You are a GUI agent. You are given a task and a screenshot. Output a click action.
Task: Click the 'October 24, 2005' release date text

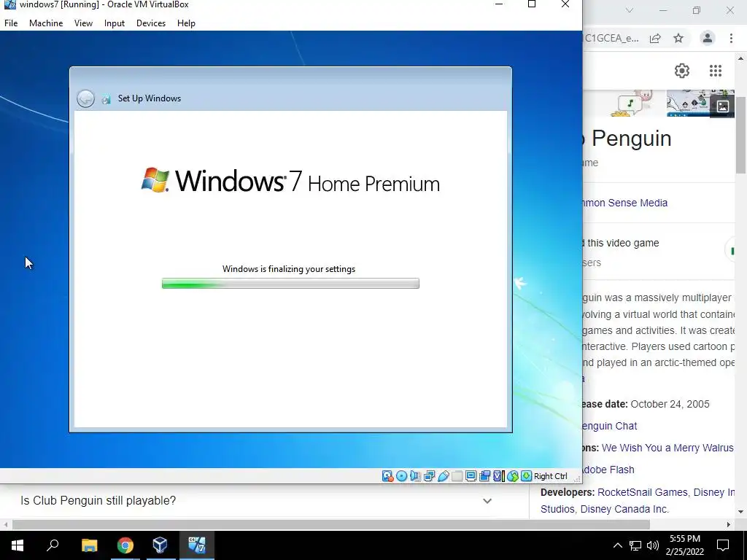pyautogui.click(x=670, y=404)
